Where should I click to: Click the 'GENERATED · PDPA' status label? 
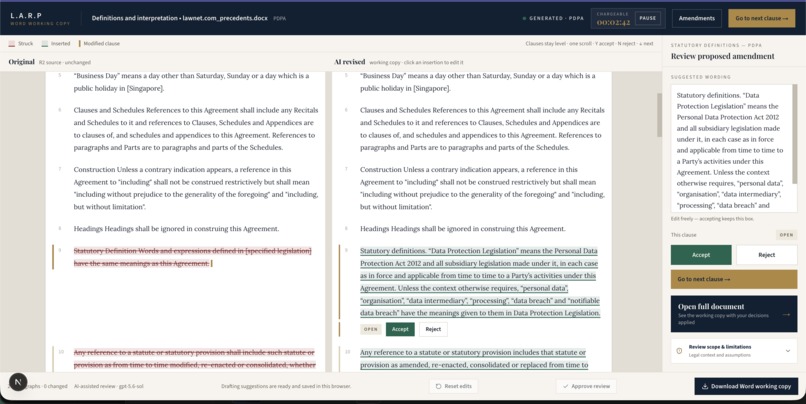coord(556,19)
